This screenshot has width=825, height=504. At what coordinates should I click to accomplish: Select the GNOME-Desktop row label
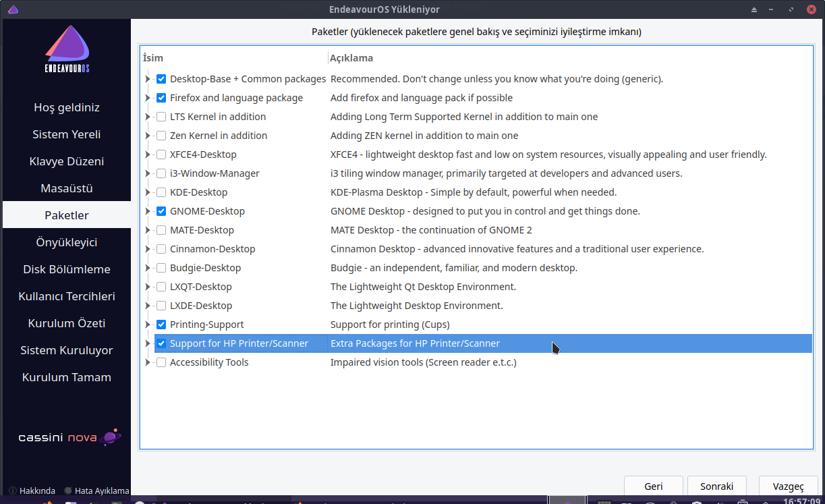[x=207, y=211]
